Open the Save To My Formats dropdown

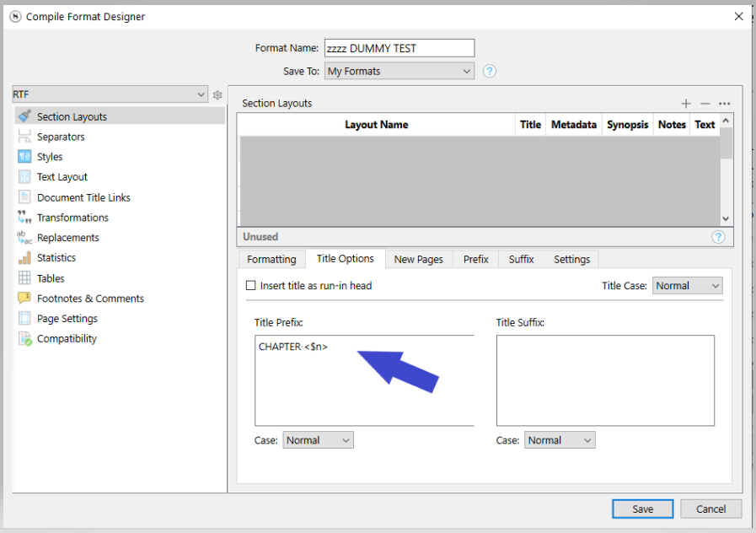click(x=399, y=72)
